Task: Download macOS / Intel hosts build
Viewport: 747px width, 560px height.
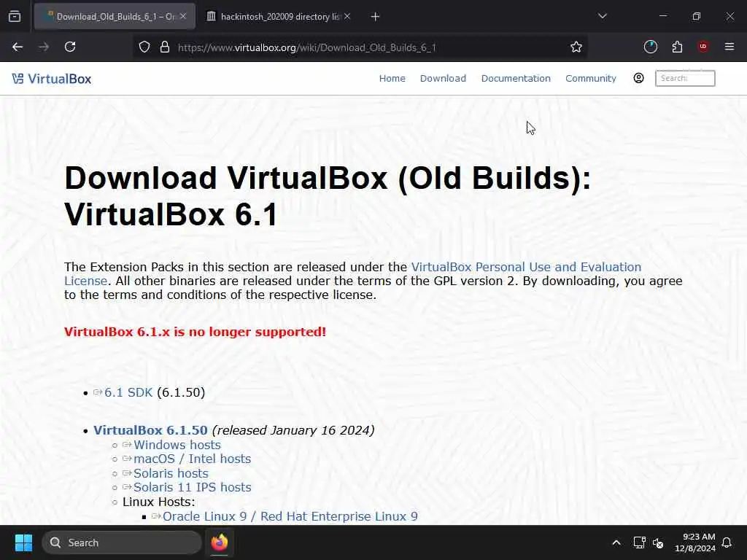Action: point(192,459)
